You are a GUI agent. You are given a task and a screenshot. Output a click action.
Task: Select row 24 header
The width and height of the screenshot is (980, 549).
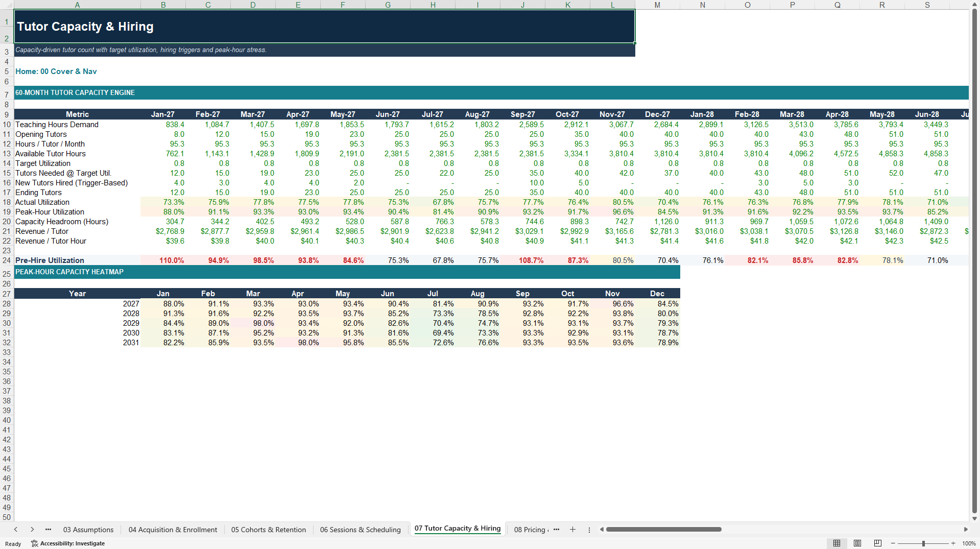click(x=7, y=260)
